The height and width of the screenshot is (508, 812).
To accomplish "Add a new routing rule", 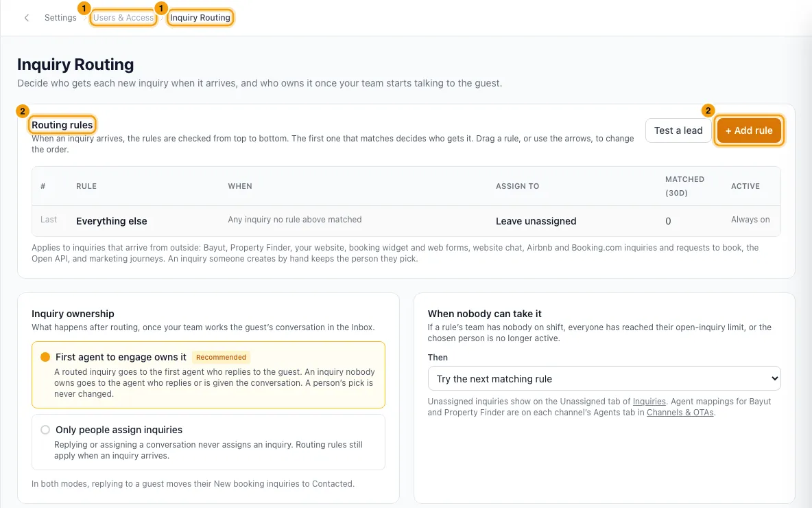I will point(749,130).
